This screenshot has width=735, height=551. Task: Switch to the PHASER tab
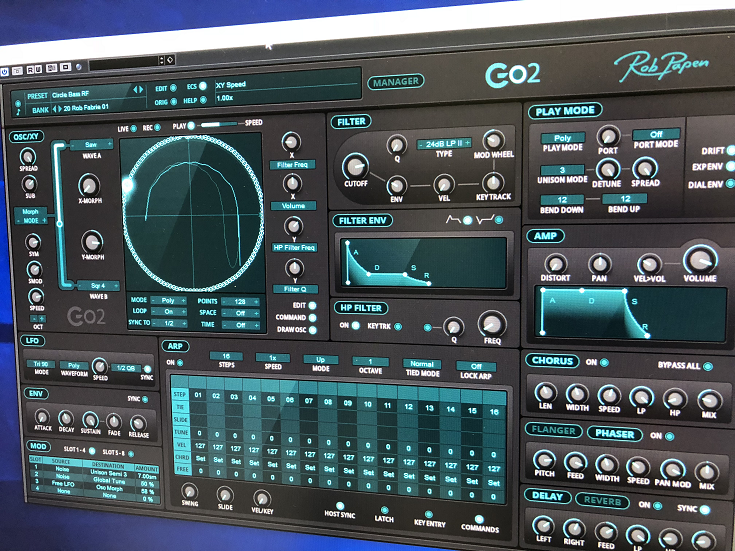tap(614, 434)
